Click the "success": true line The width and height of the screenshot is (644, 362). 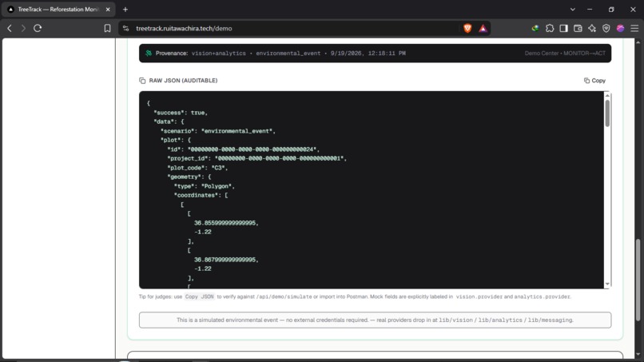click(181, 113)
